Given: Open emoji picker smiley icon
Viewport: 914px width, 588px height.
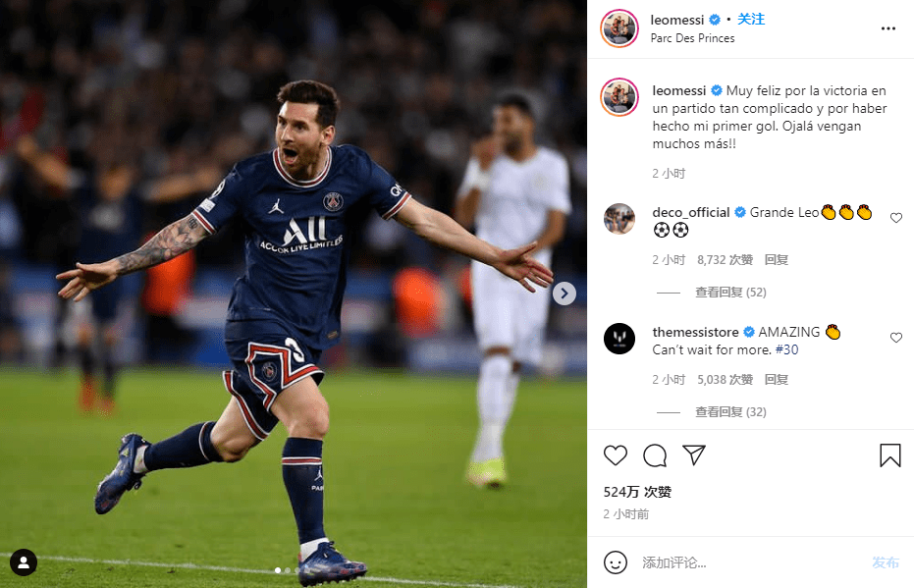Looking at the screenshot, I should pos(616,562).
